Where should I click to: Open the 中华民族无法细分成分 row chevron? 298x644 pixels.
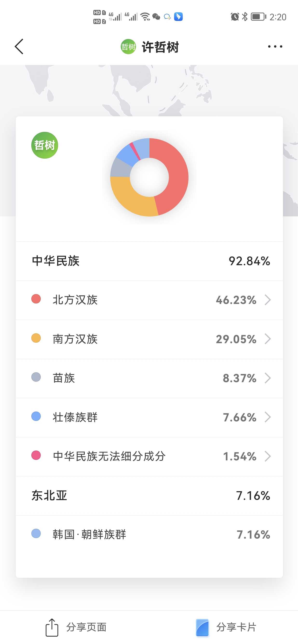click(268, 456)
